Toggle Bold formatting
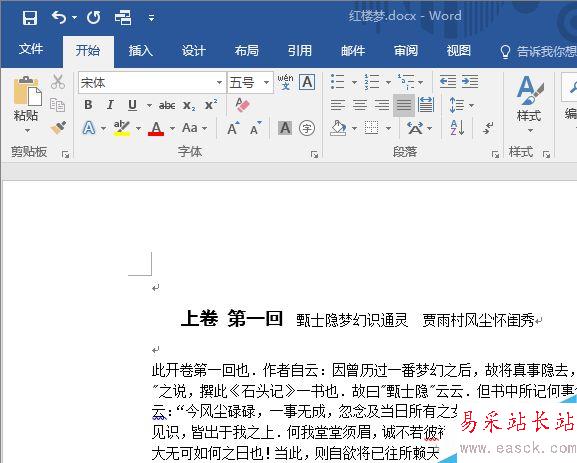 click(88, 105)
